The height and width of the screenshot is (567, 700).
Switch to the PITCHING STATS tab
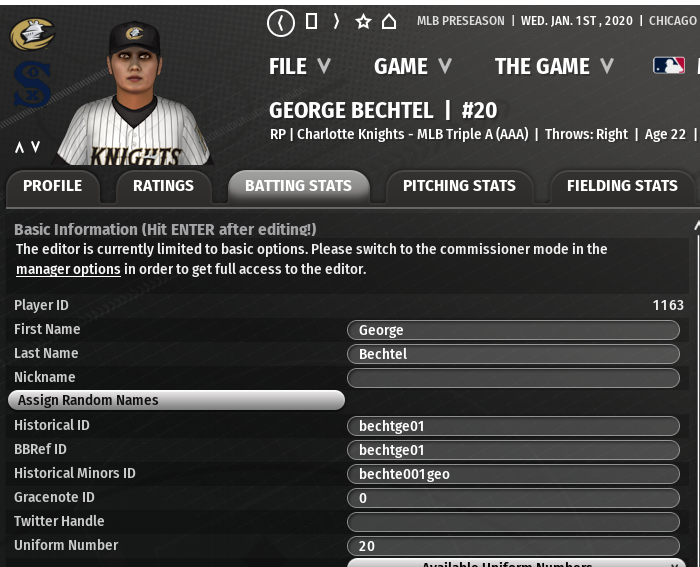coord(459,186)
